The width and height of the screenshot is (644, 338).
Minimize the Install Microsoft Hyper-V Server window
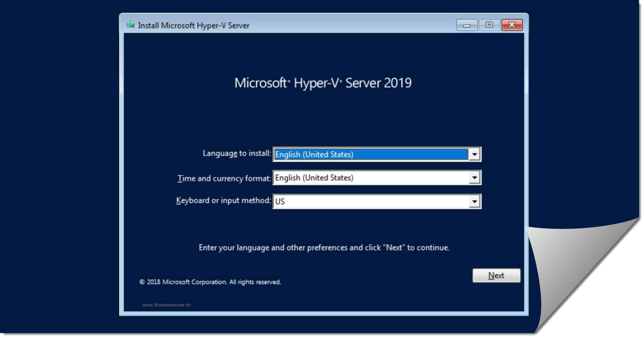(467, 25)
